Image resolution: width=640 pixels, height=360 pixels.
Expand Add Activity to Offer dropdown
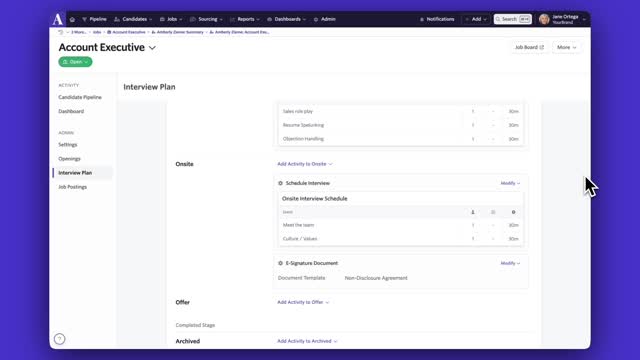(303, 302)
